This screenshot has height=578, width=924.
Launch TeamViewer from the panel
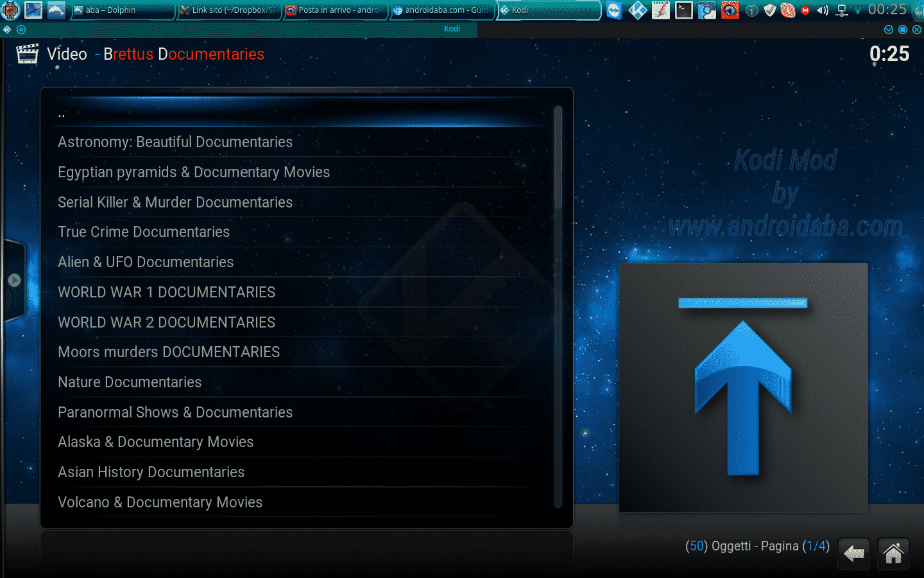pos(615,10)
